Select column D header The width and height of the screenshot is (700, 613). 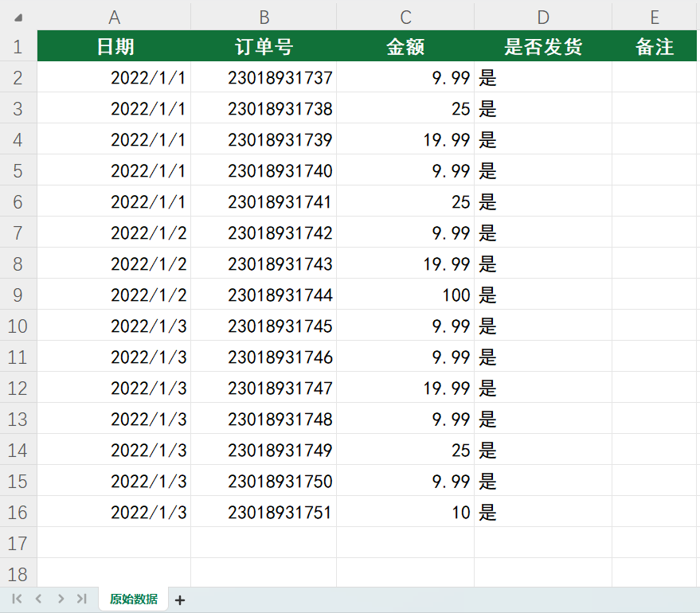tap(543, 18)
